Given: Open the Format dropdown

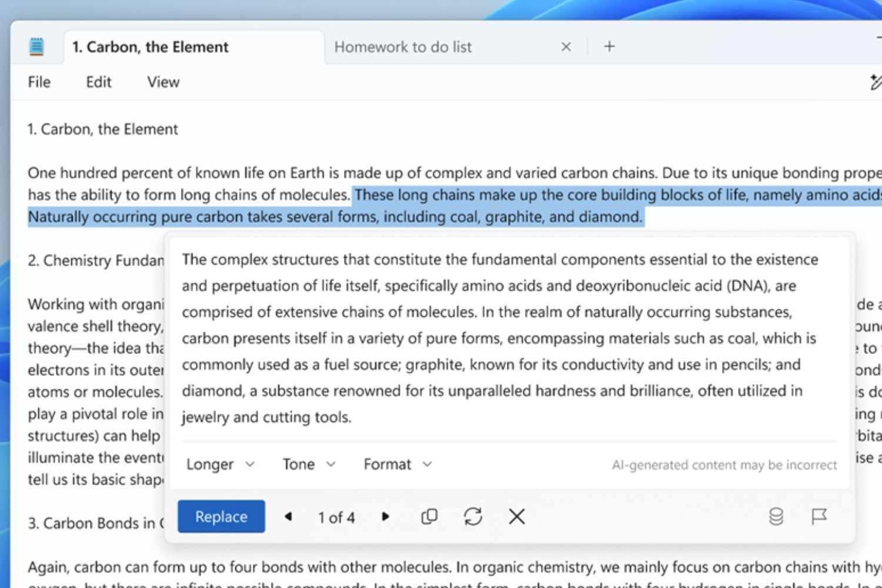Looking at the screenshot, I should tap(397, 465).
